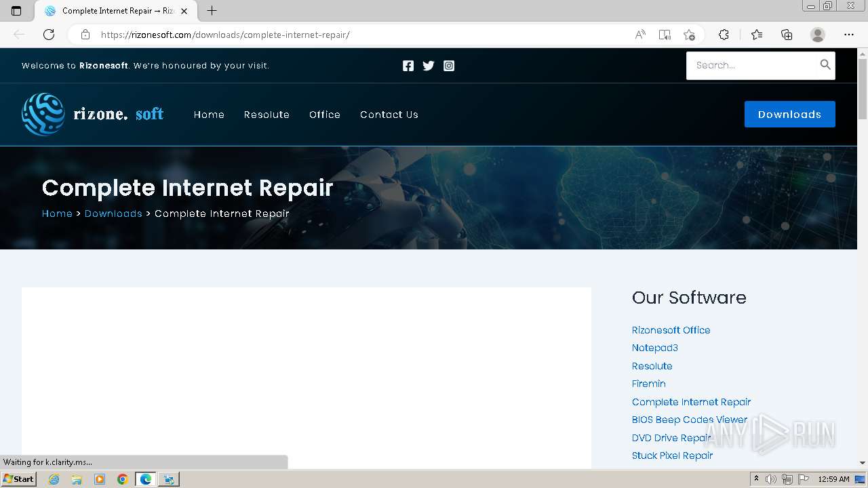Image resolution: width=868 pixels, height=488 pixels.
Task: Open the Instagram social icon
Action: tap(449, 66)
